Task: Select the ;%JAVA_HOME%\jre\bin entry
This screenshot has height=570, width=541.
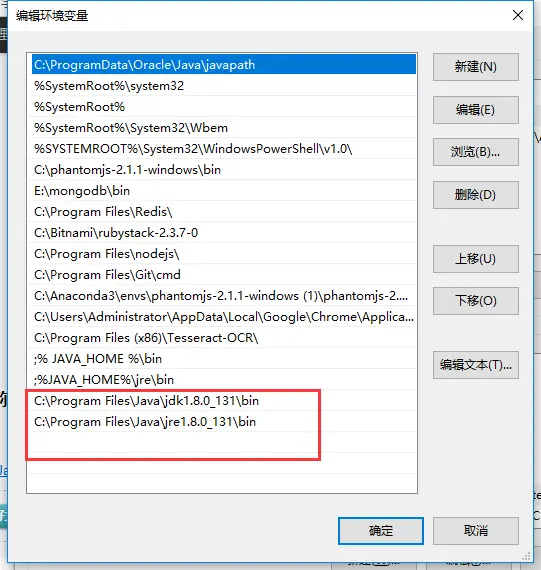Action: (x=224, y=380)
